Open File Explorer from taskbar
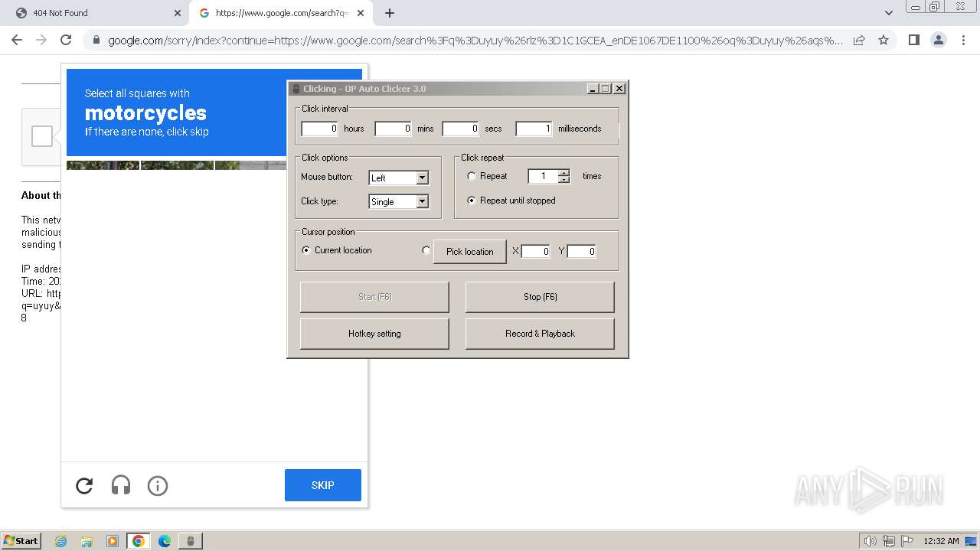The width and height of the screenshot is (980, 551). coord(87,541)
